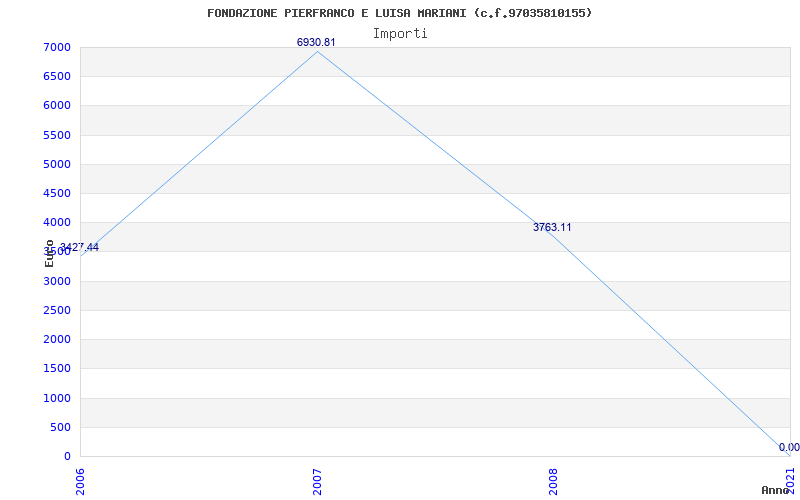Click the 3427.44 data label at 2006
Screen dimensions: 800x500
tap(79, 247)
